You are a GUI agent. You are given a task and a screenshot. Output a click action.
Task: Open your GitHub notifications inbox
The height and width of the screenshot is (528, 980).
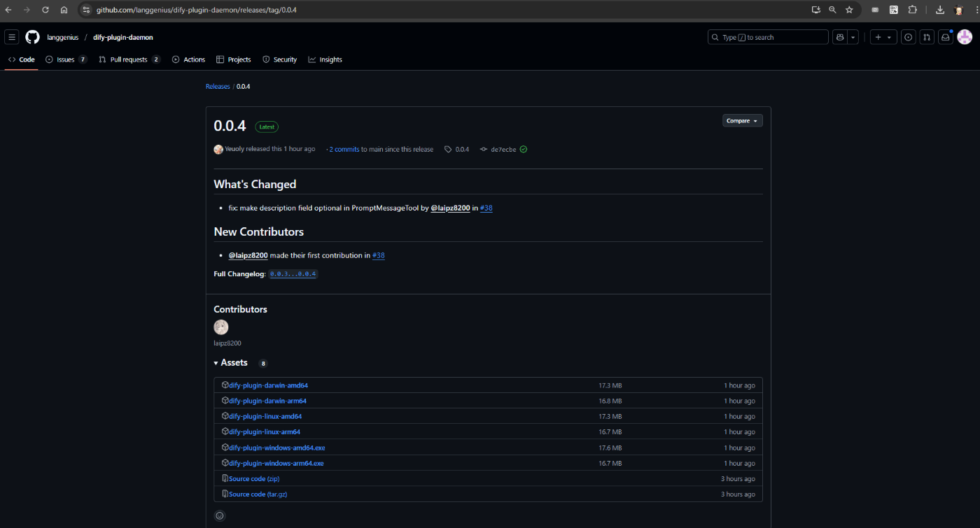tap(945, 36)
